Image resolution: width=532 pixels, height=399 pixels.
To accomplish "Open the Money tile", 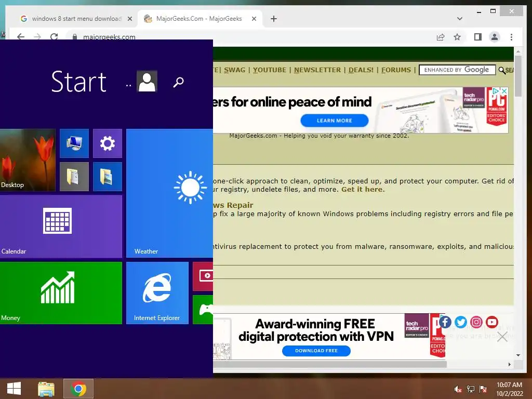I will point(61,293).
